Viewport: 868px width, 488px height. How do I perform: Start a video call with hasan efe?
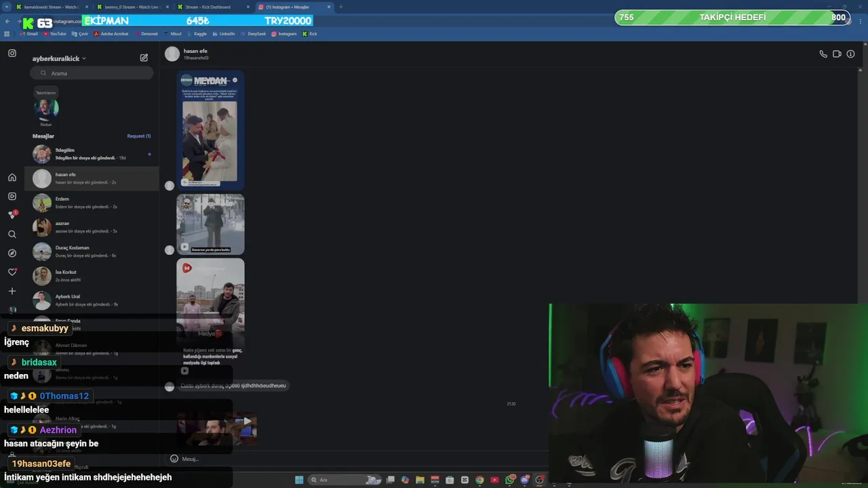click(x=837, y=54)
